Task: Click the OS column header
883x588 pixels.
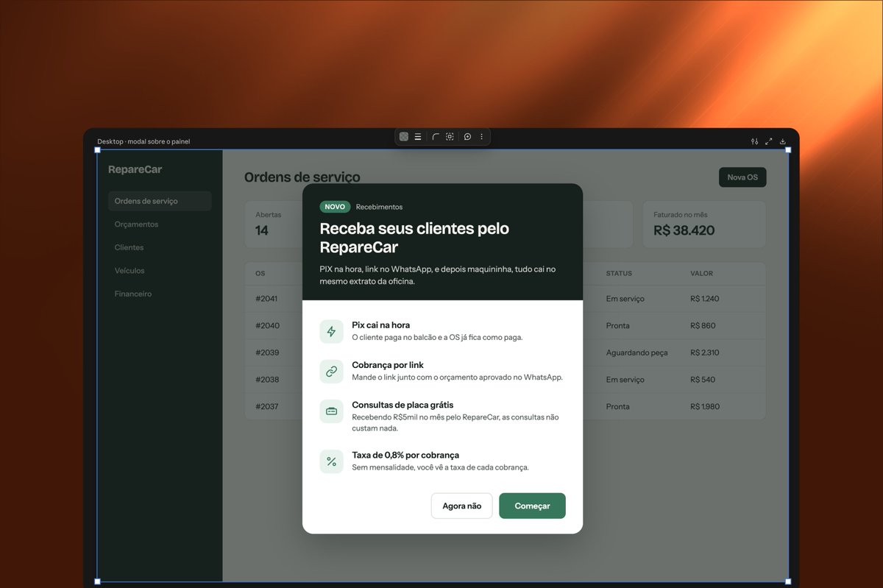Action: 260,274
